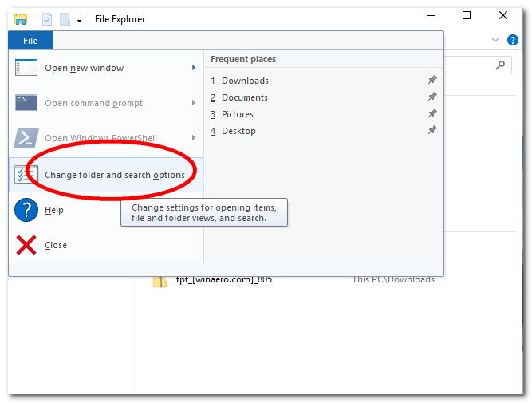Select the tpt_[winaero.com]_805 file
Screen dimensions: 532x403
[x=224, y=280]
